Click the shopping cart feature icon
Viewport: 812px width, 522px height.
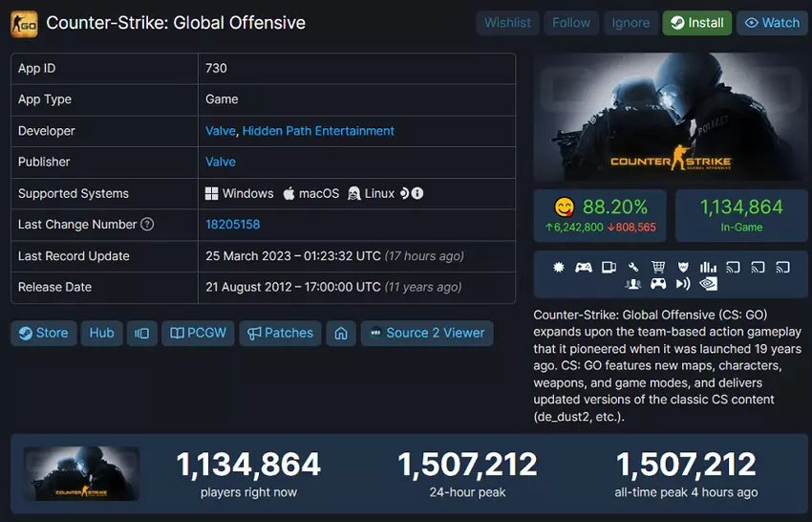pos(658,268)
